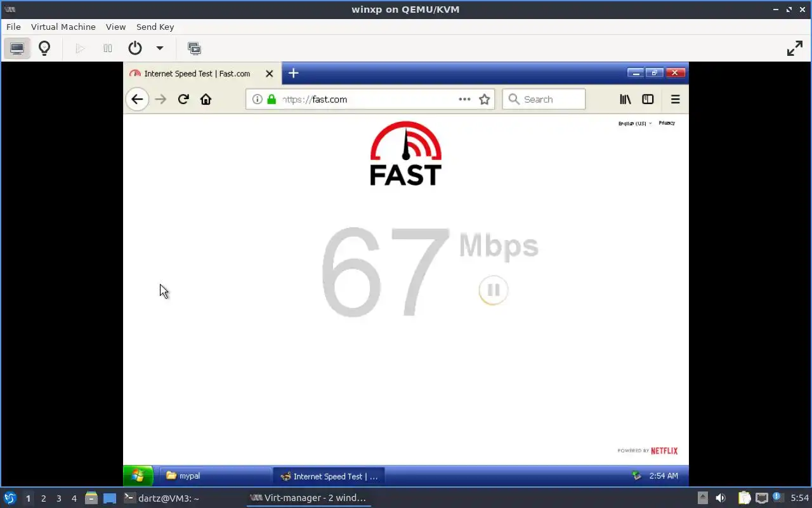Open the browser library icon
Viewport: 812px width, 508px height.
click(625, 99)
